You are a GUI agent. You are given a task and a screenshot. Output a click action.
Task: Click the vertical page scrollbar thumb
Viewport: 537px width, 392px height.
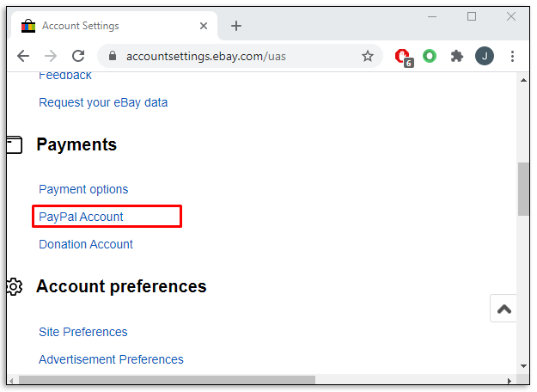pyautogui.click(x=523, y=189)
